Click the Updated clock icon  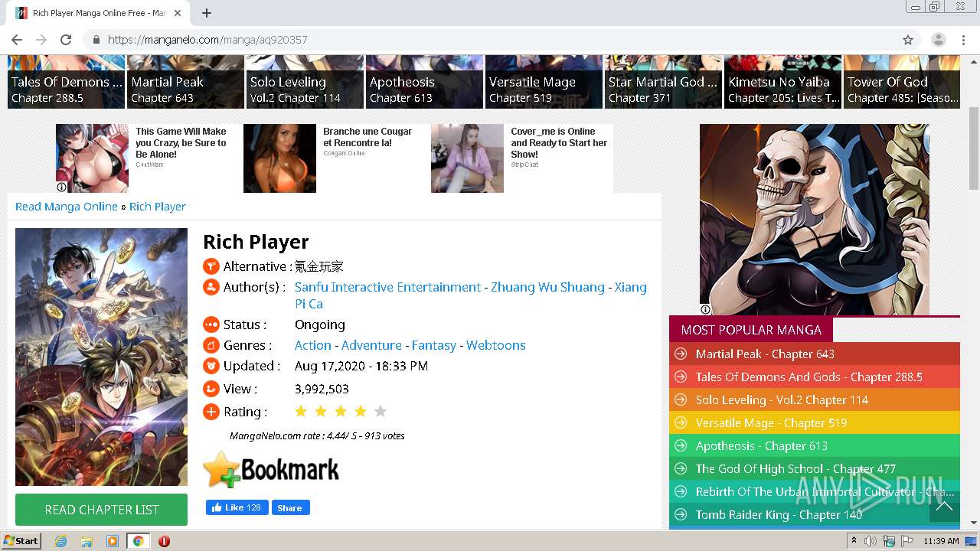point(211,366)
